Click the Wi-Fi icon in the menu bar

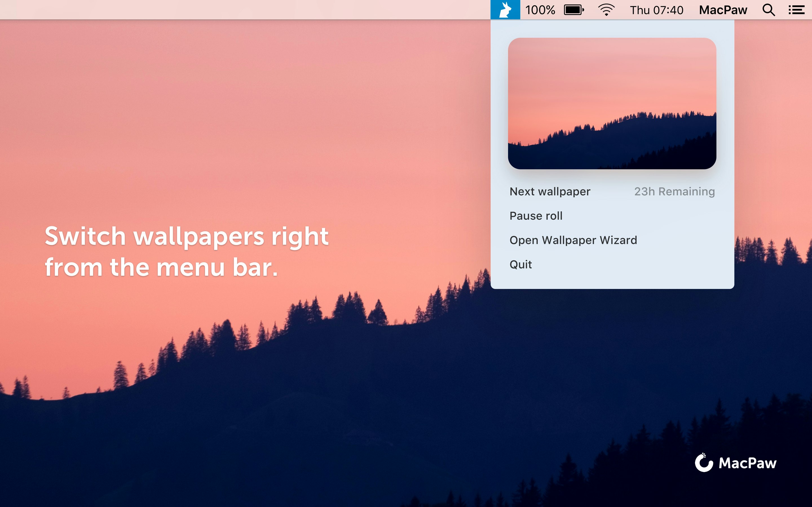tap(606, 10)
